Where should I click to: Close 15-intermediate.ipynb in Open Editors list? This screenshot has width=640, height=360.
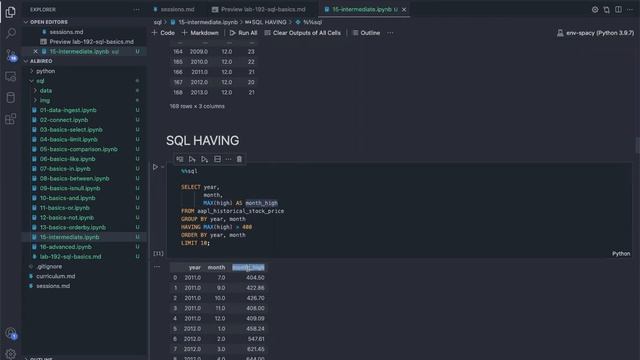tap(35, 51)
